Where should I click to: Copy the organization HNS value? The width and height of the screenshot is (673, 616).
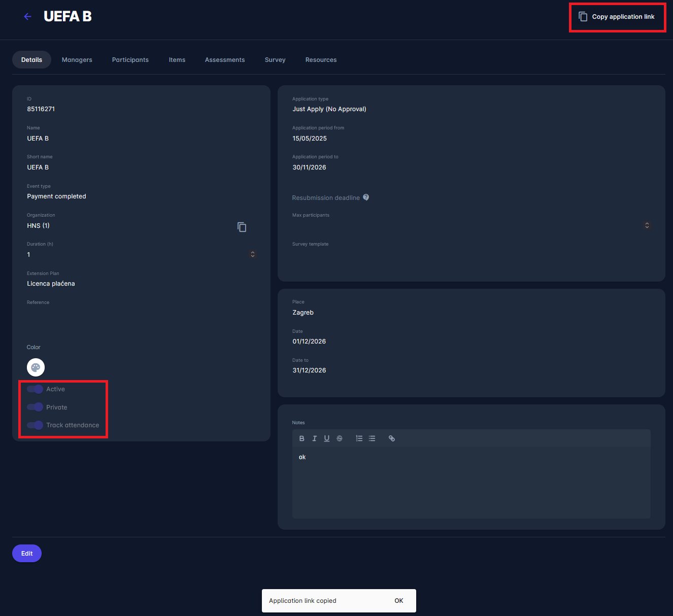pos(242,227)
